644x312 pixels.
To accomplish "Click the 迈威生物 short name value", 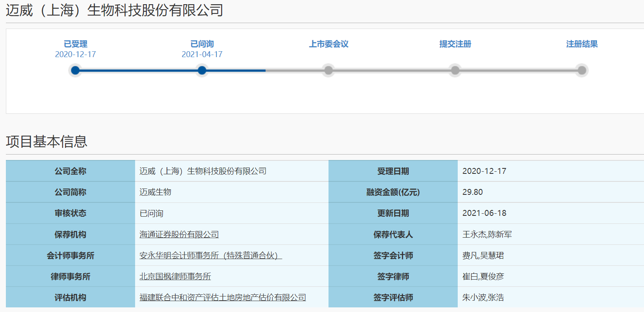I will pyautogui.click(x=155, y=192).
